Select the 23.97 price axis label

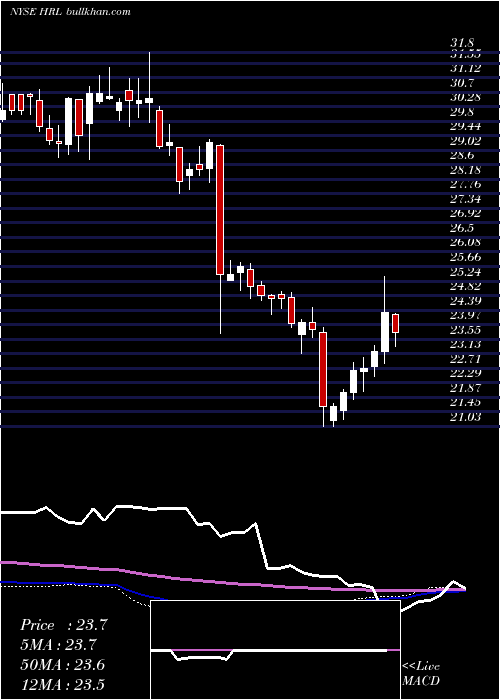[466, 315]
